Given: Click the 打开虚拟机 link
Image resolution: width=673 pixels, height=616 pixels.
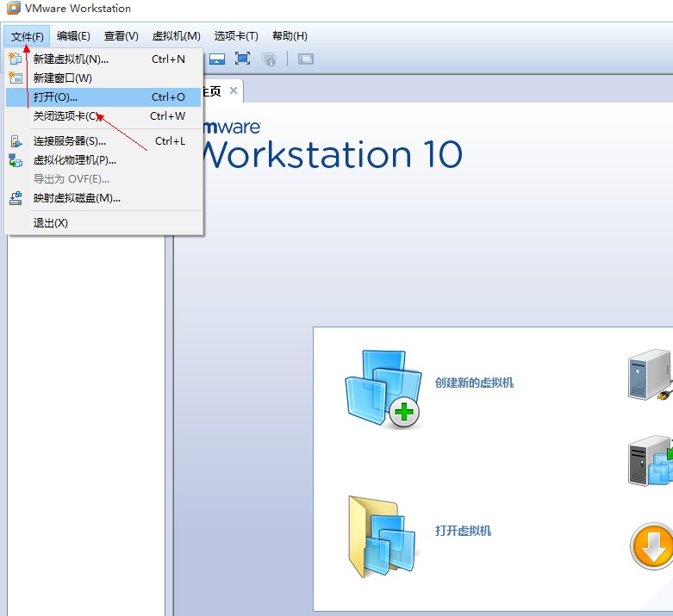Looking at the screenshot, I should (x=463, y=531).
